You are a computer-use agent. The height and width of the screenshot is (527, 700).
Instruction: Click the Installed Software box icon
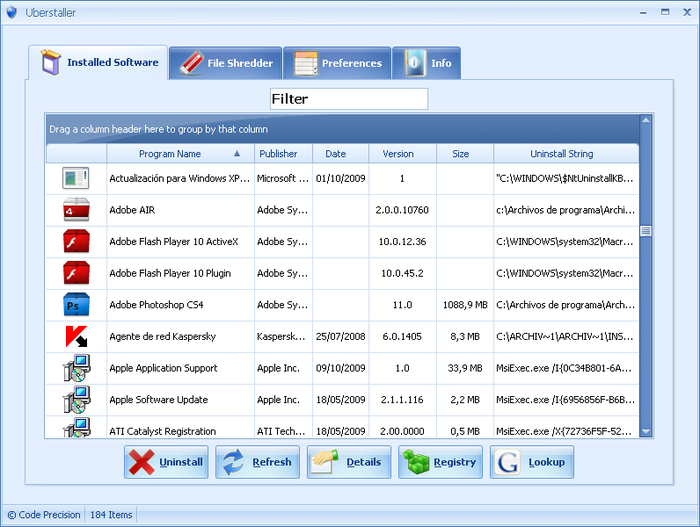50,62
